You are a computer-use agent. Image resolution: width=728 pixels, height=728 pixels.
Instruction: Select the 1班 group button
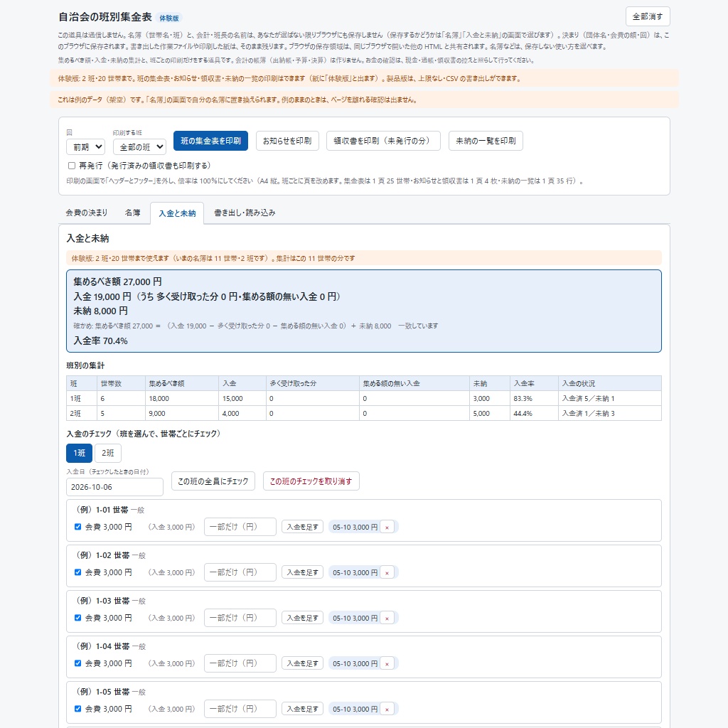pos(80,453)
